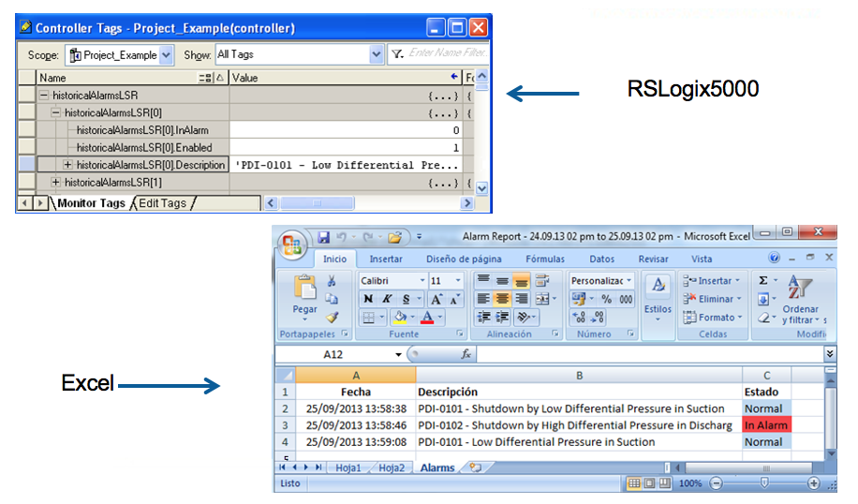
Task: Increase indent in Alineación group
Action: 502,317
